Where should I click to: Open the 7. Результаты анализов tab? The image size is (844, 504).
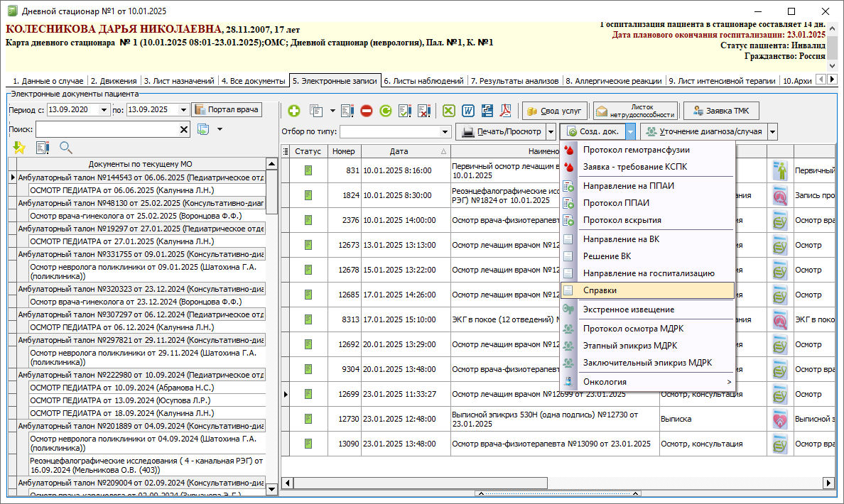[x=514, y=81]
